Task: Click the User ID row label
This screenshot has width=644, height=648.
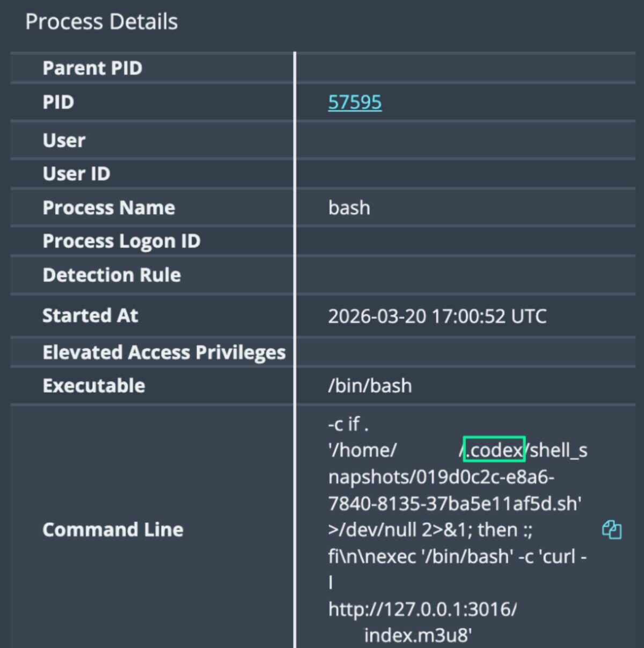Action: tap(76, 174)
